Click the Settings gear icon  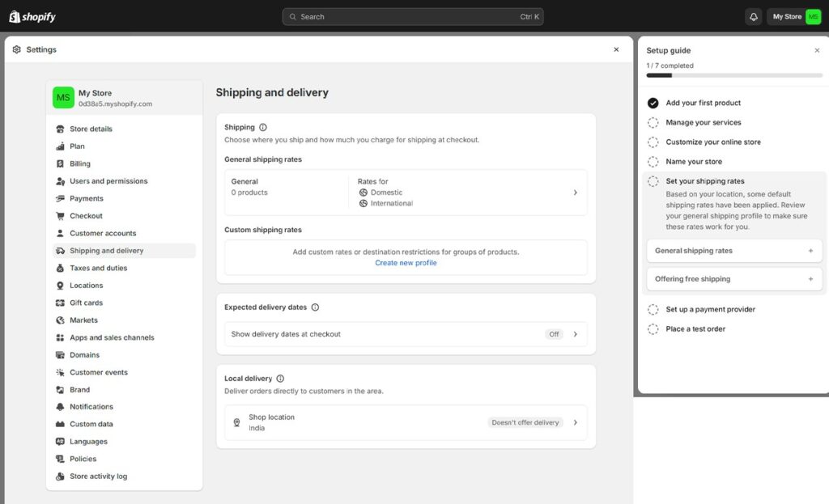point(16,49)
